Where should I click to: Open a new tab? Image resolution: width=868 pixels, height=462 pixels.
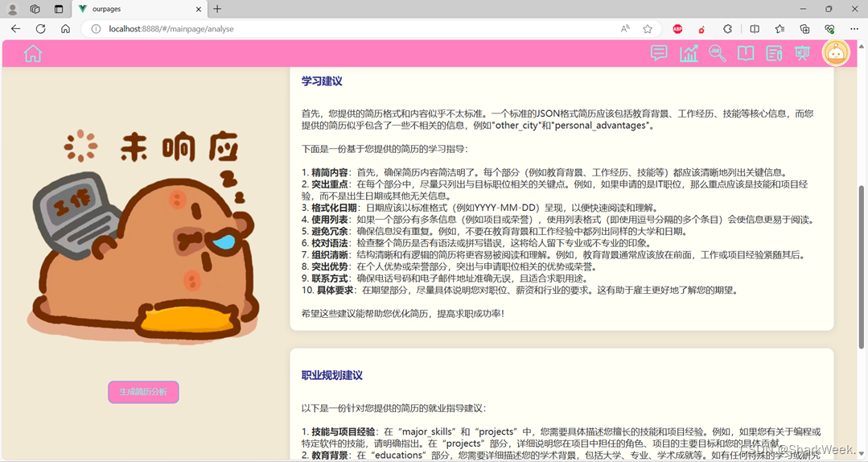point(217,9)
